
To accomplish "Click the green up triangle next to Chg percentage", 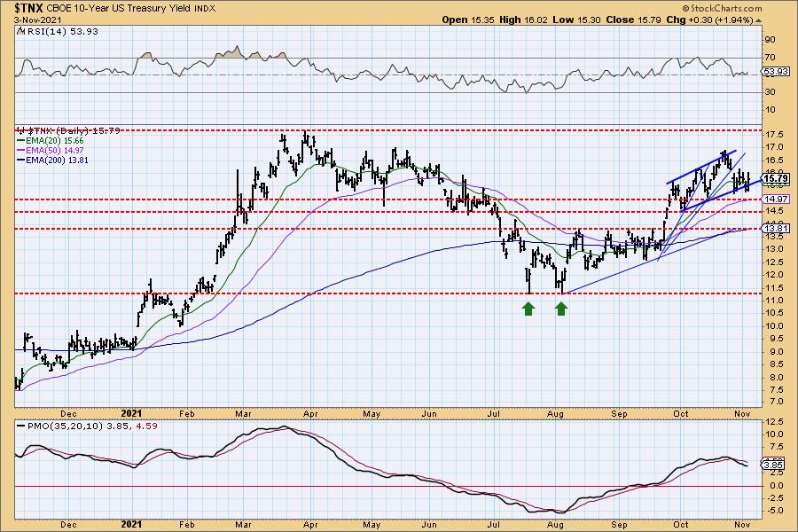I will tap(758, 20).
